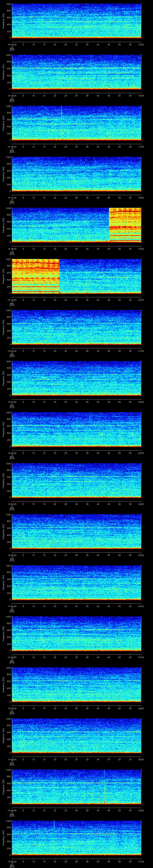Click the 26:00 end time label
The height and width of the screenshot is (868, 153).
[141, 606]
